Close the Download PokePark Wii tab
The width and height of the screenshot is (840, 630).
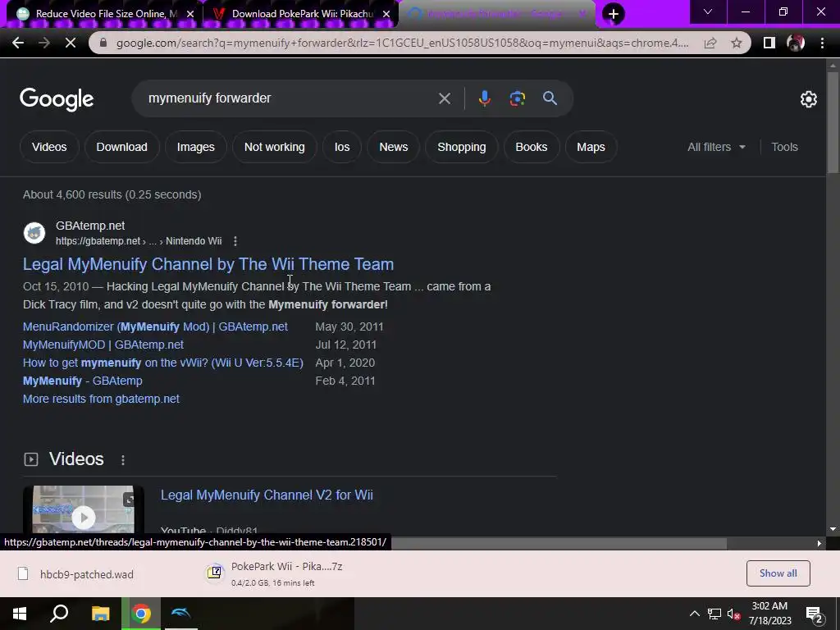pyautogui.click(x=386, y=14)
